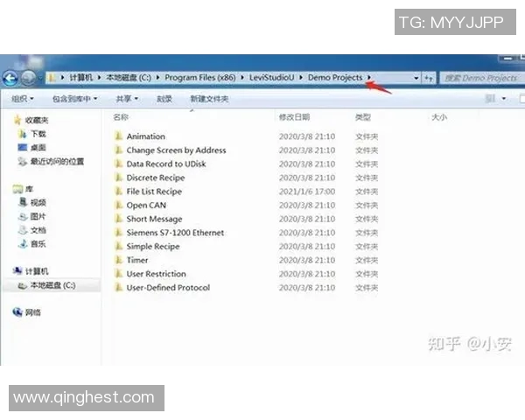Image resolution: width=525 pixels, height=420 pixels.
Task: Sort by the 类型 column header
Action: [x=363, y=117]
